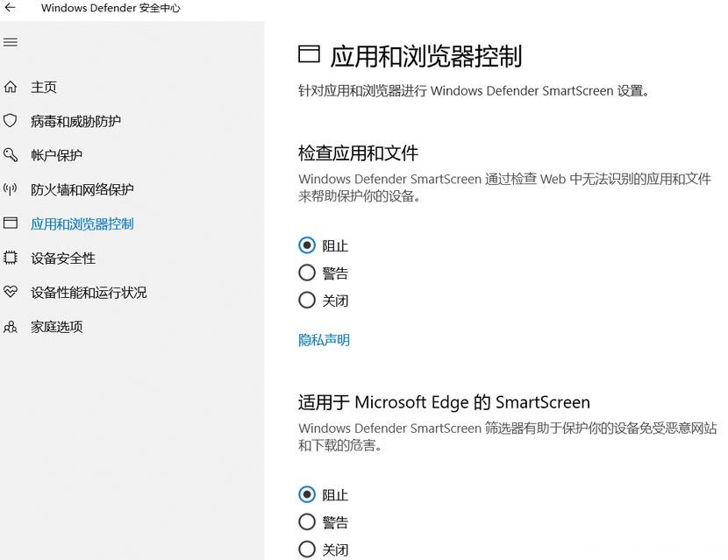Open 家庭选项 section
728x560 pixels.
(57, 327)
